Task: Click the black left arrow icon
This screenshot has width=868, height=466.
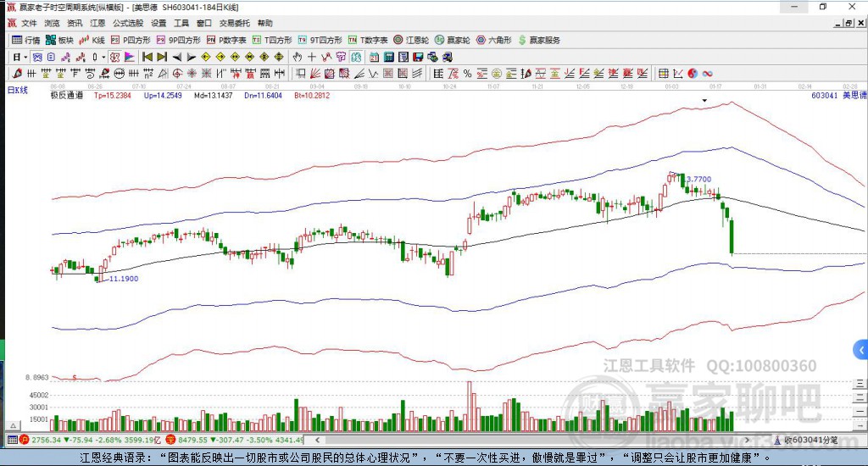Action: [x=176, y=57]
